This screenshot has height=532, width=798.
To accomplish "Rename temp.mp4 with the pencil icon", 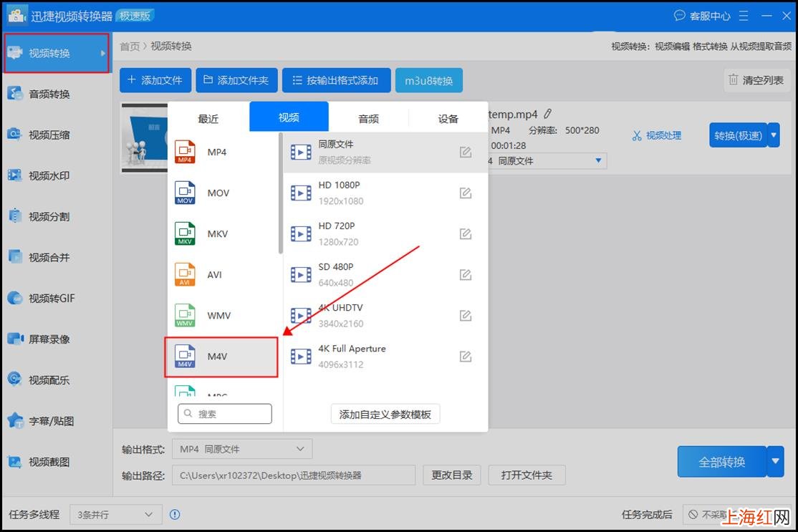I will (x=547, y=114).
